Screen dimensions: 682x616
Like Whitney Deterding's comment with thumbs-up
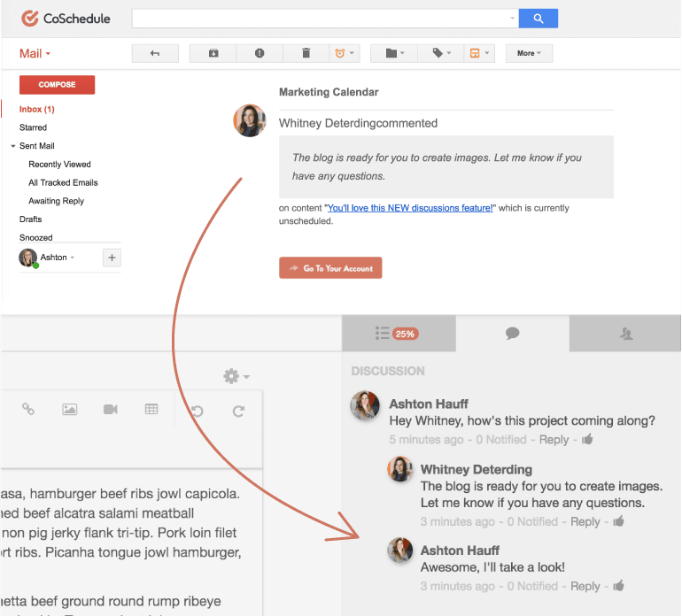[x=619, y=521]
